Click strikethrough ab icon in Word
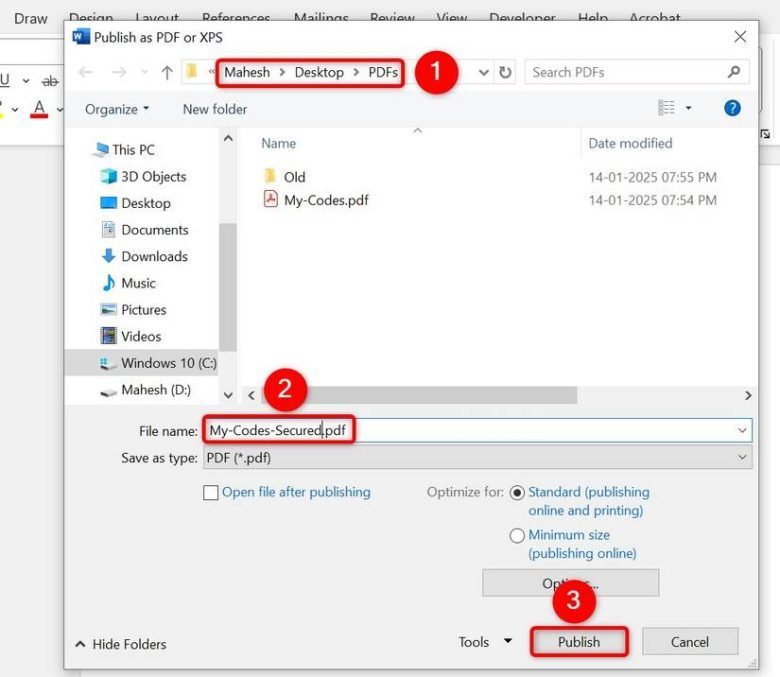This screenshot has height=677, width=780. click(x=50, y=81)
